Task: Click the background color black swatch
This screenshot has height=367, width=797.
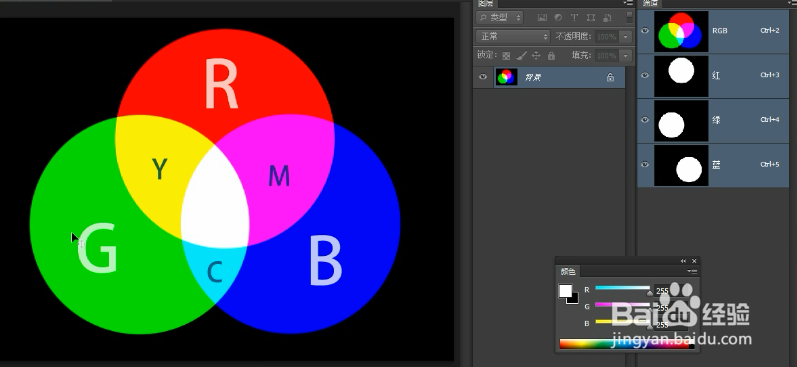Action: click(575, 299)
